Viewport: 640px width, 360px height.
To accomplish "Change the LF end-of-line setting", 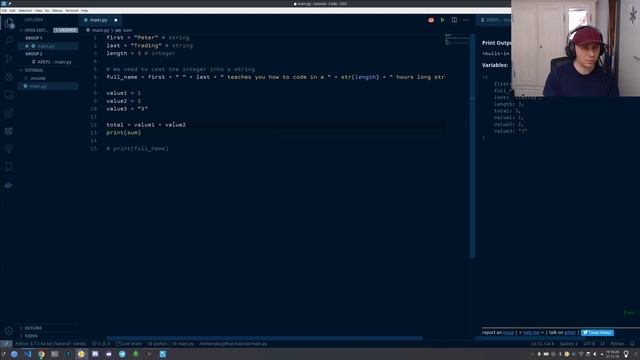I will tap(602, 344).
